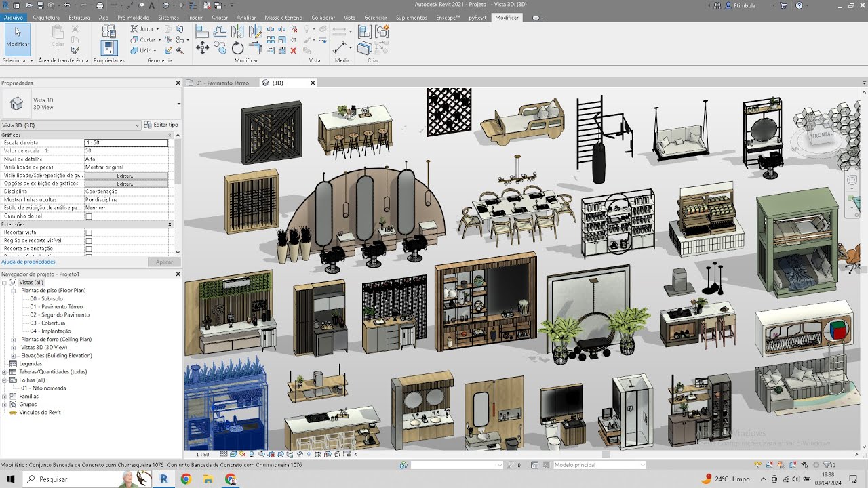Image resolution: width=868 pixels, height=488 pixels.
Task: Toggle the Recorte de anotação checkbox
Action: (x=88, y=249)
